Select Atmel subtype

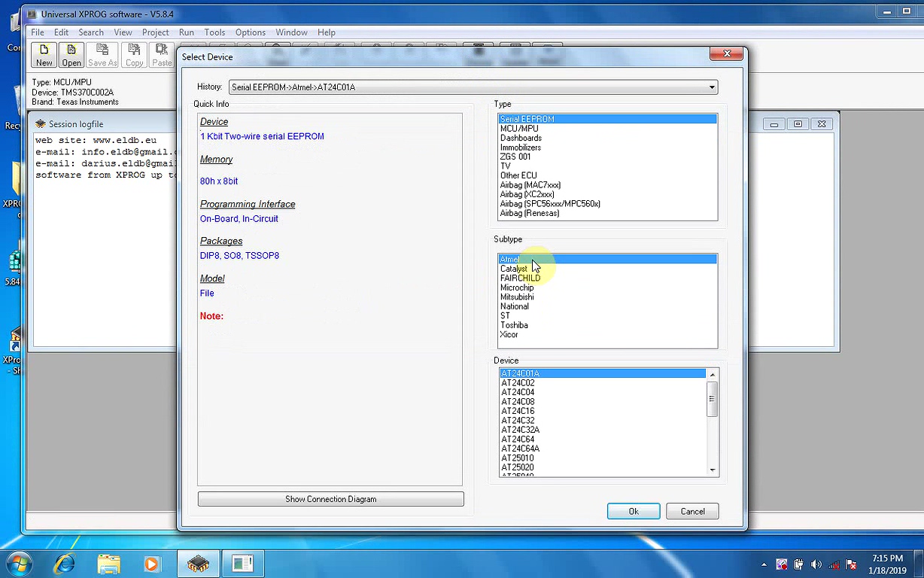(x=607, y=259)
